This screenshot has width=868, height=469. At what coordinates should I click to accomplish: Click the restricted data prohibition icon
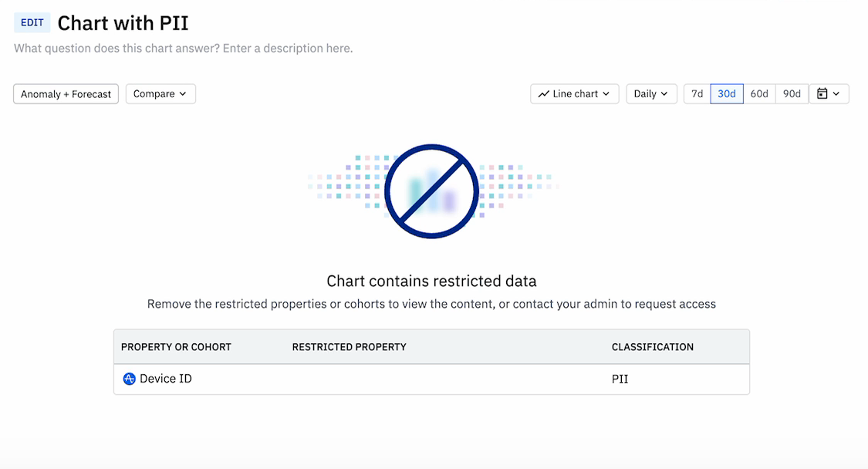(432, 191)
